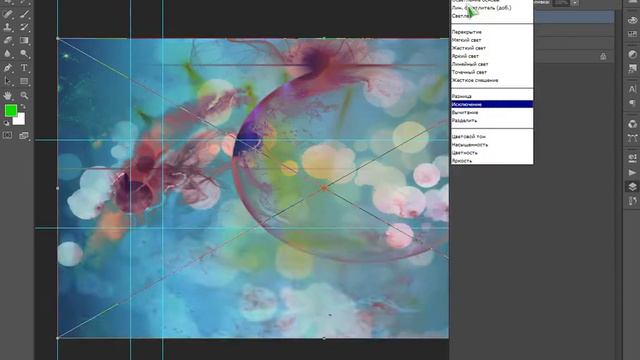640x360 pixels.
Task: Open the Actions play-arrow panel icon
Action: (632, 172)
